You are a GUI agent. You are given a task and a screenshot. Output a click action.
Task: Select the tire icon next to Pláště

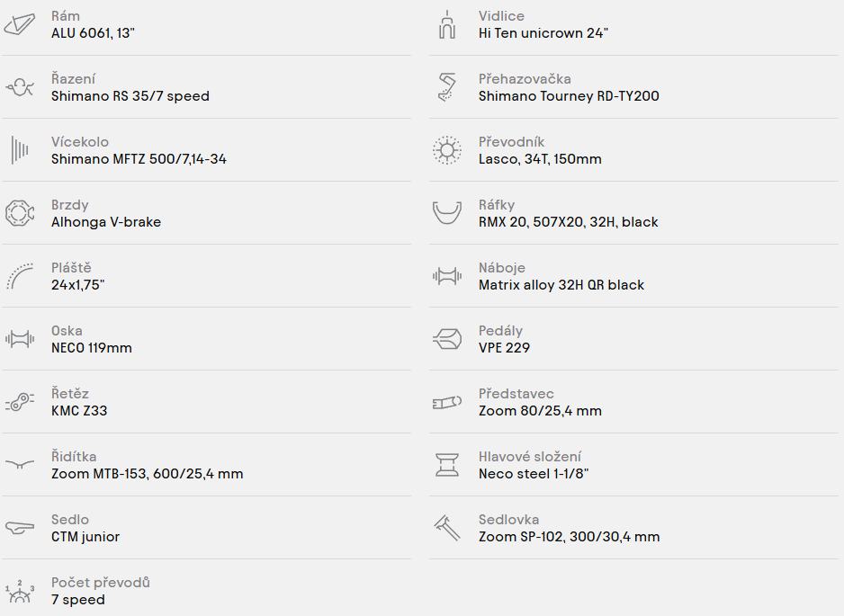pyautogui.click(x=20, y=276)
